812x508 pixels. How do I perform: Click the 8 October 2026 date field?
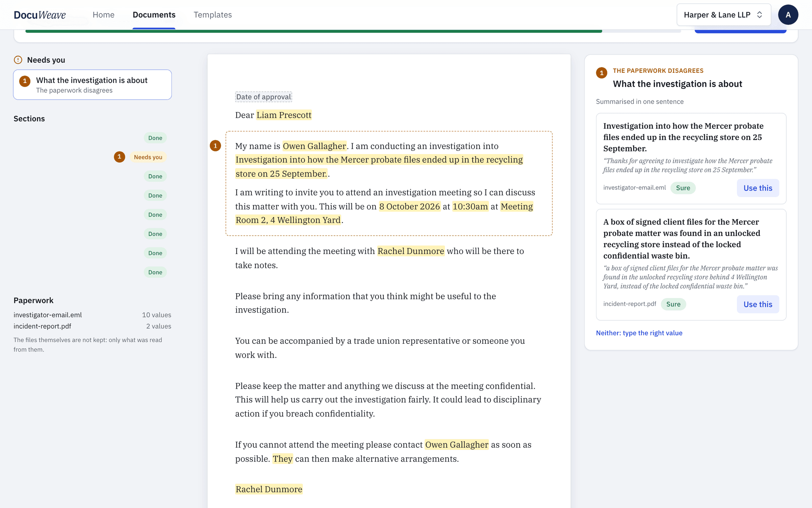click(x=409, y=207)
